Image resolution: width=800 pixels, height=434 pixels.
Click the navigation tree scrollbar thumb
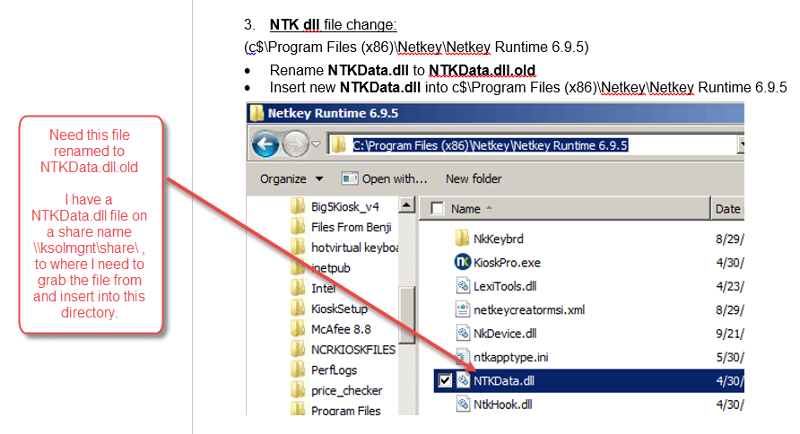tap(407, 315)
